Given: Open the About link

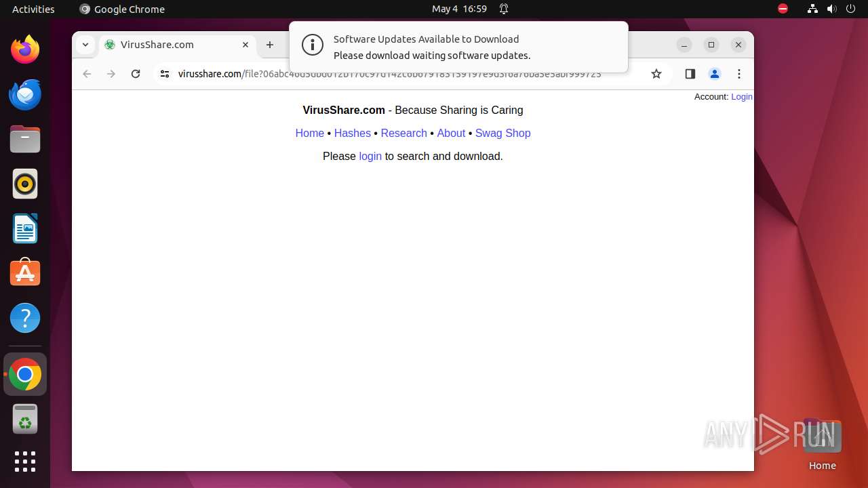Looking at the screenshot, I should (x=451, y=134).
